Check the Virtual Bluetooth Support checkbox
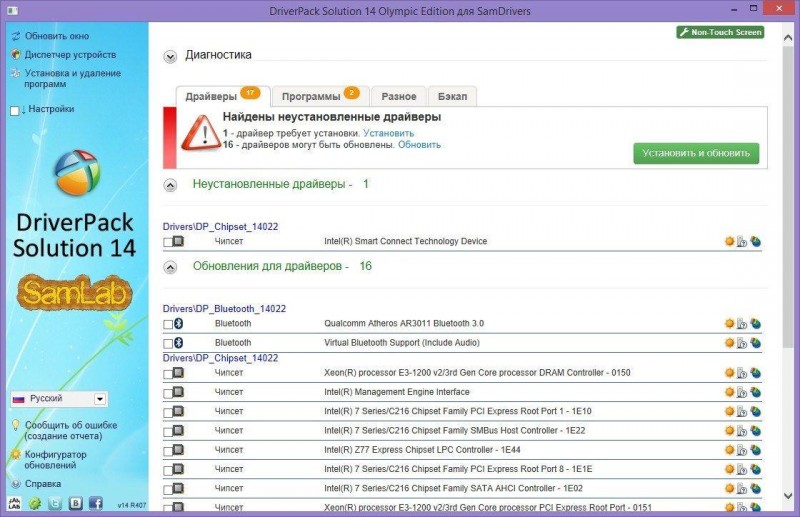The height and width of the screenshot is (517, 800). pyautogui.click(x=168, y=344)
